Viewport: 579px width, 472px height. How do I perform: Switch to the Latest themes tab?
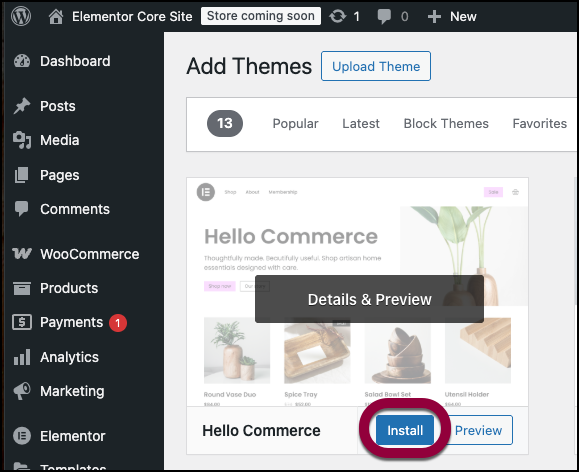[361, 123]
